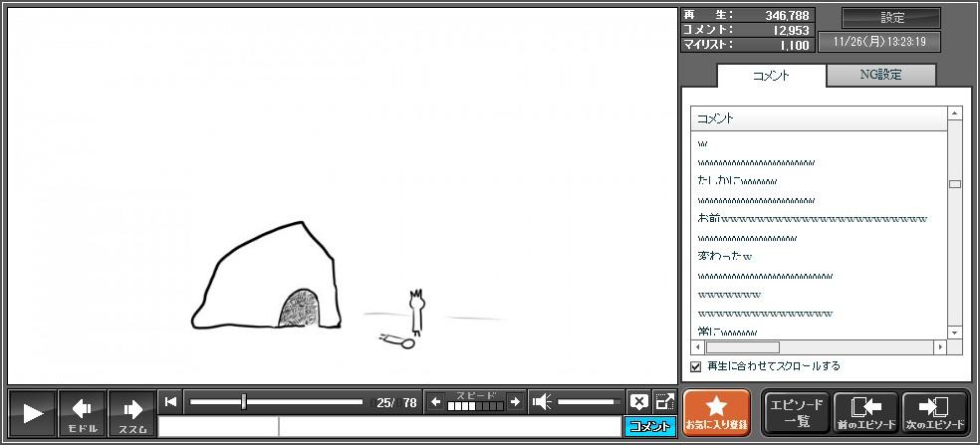Click the video seek bar handle
This screenshot has height=445, width=980.
click(244, 402)
